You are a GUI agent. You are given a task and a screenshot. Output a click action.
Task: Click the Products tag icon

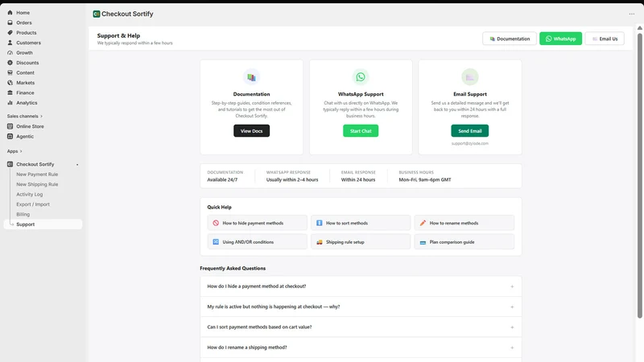pyautogui.click(x=10, y=32)
